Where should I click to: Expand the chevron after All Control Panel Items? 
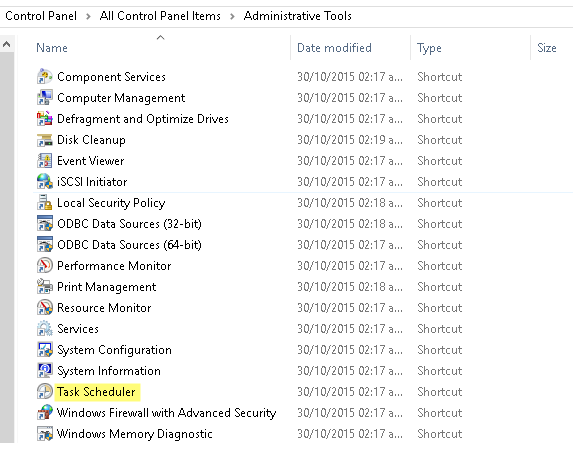232,16
